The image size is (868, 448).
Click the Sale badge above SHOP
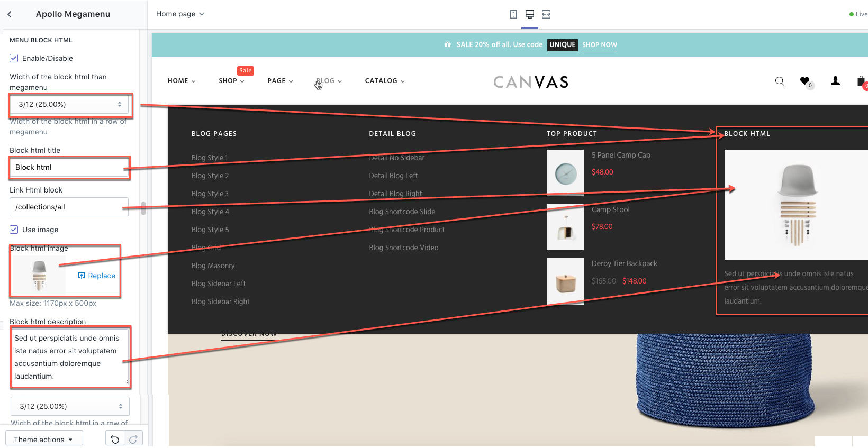246,71
